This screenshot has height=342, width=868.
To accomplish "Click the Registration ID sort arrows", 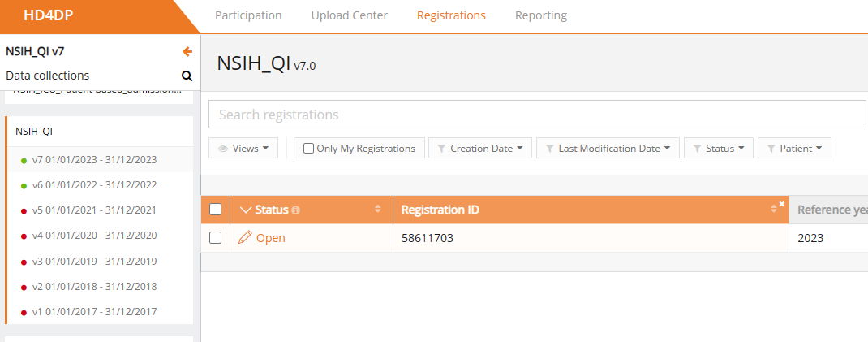I will click(x=774, y=210).
